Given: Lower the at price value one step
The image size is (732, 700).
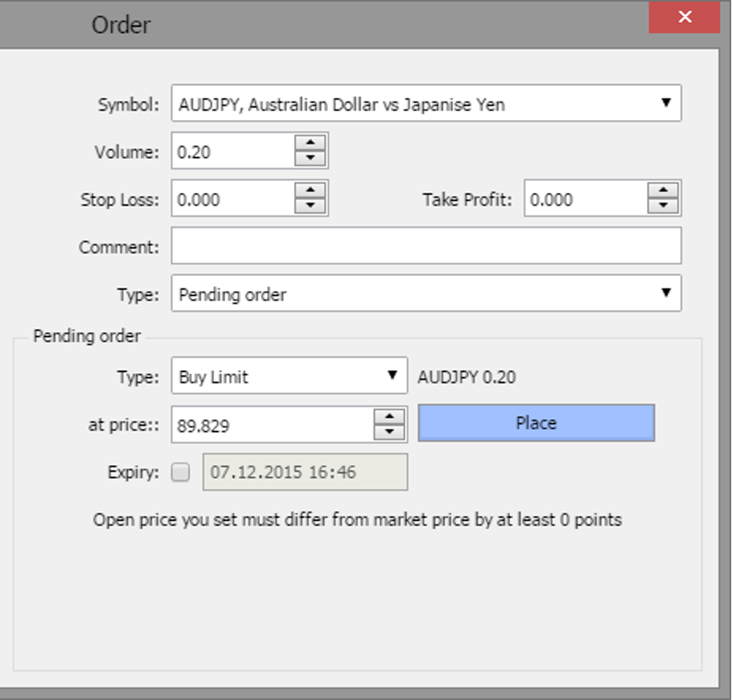Looking at the screenshot, I should (x=389, y=433).
